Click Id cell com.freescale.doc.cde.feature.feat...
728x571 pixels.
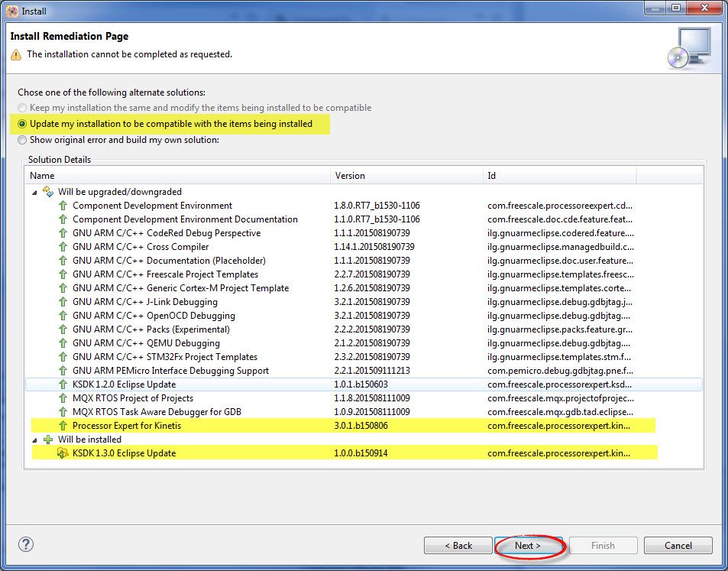click(x=560, y=219)
